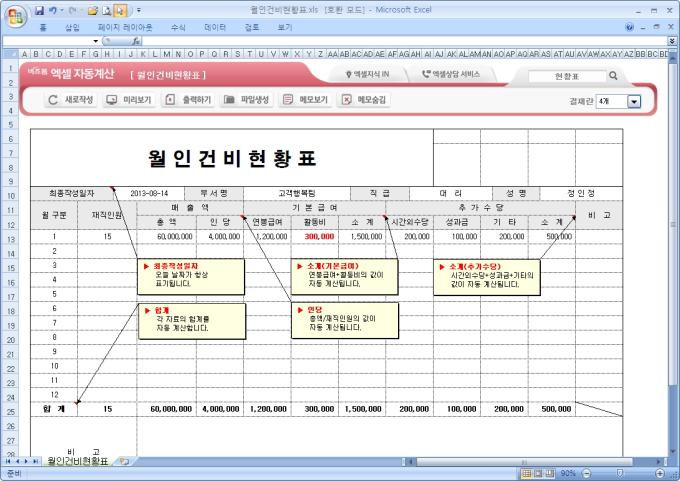
Task: Open the round Office button menu
Action: (x=16, y=16)
